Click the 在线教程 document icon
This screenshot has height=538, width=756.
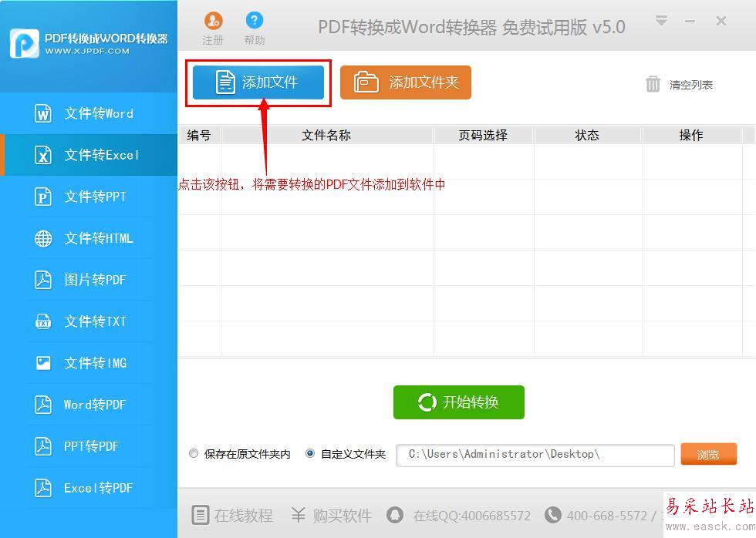tap(200, 515)
